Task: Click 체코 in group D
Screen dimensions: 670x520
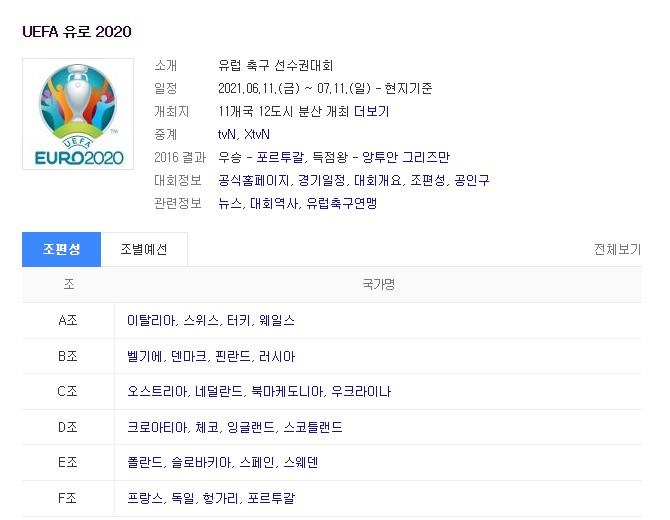Action: [207, 427]
